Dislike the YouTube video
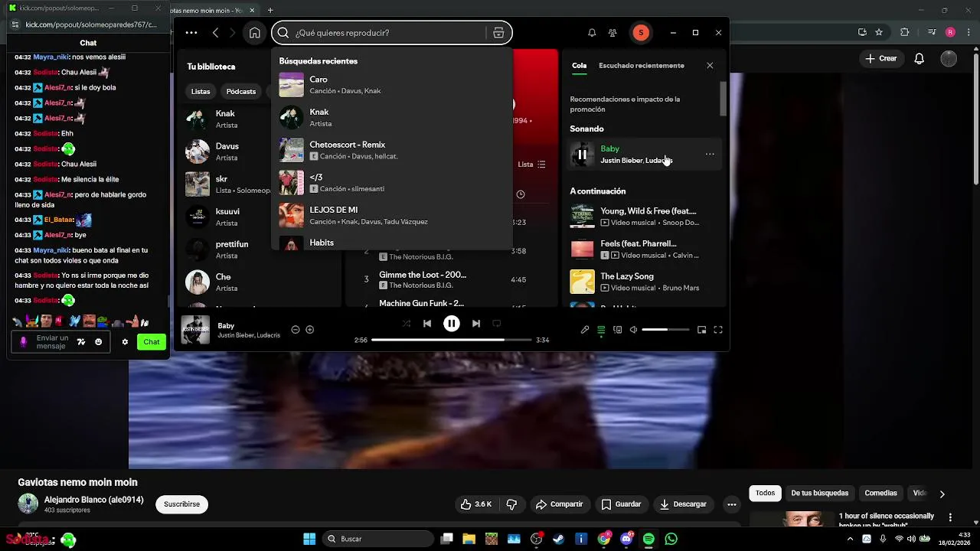 pos(511,504)
